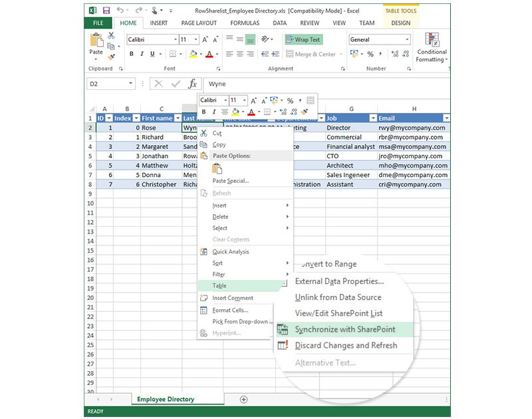Click the Redo arrow icon

tap(138, 10)
